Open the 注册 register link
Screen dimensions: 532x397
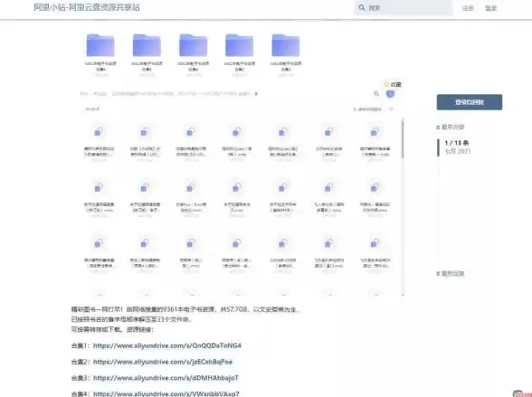coord(468,8)
